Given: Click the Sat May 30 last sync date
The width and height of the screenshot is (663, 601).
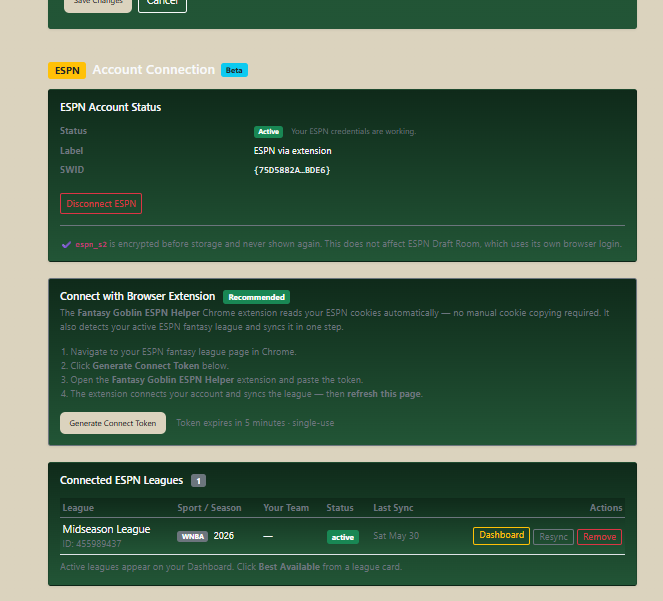Looking at the screenshot, I should coord(396,536).
